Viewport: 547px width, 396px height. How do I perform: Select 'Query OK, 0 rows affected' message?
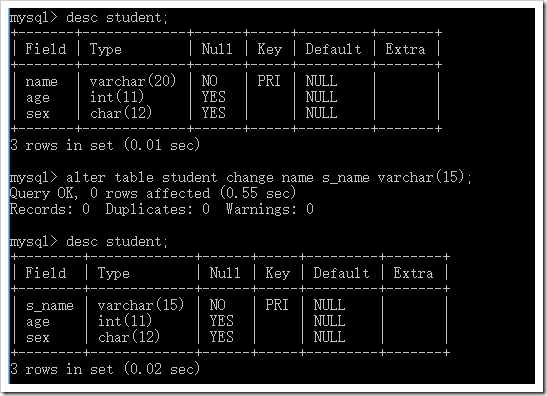coord(110,193)
